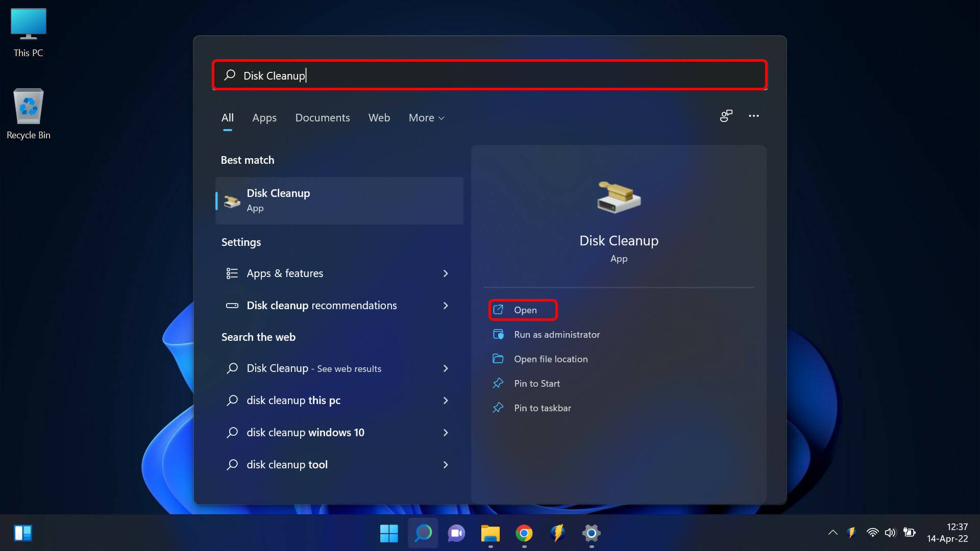Viewport: 980px width, 551px height.
Task: Click the Pin to Start pin icon
Action: 498,383
